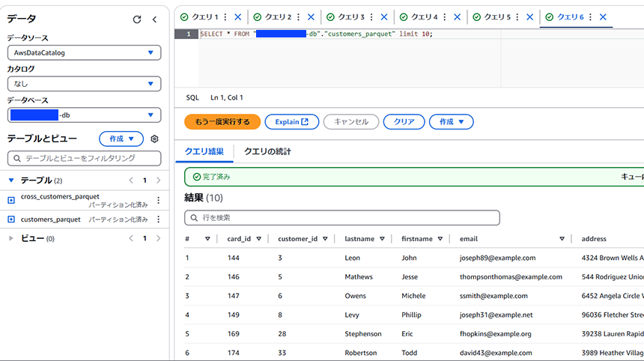Go to previous page of tables list
Image resolution: width=644 pixels, height=361 pixels.
pyautogui.click(x=131, y=180)
